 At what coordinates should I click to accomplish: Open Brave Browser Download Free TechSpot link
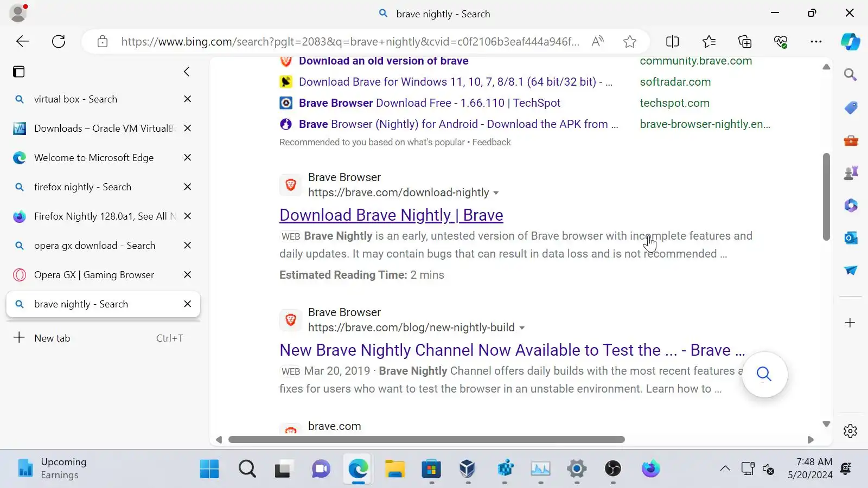(x=430, y=103)
